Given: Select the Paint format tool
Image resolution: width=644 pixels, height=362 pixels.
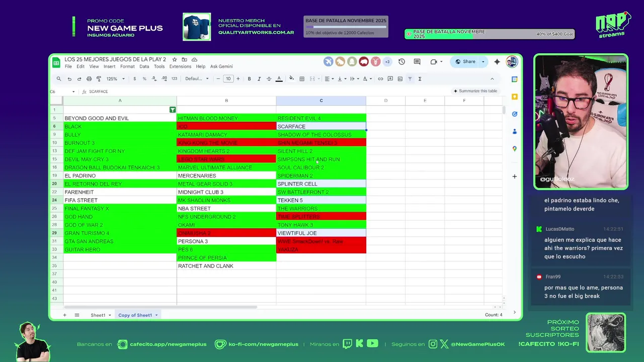Looking at the screenshot, I should (99, 78).
